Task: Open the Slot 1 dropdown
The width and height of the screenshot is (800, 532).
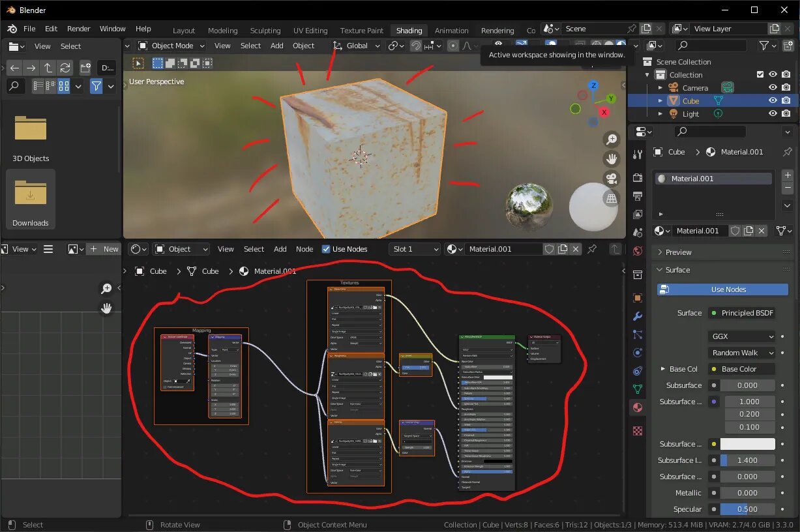Action: coord(415,249)
